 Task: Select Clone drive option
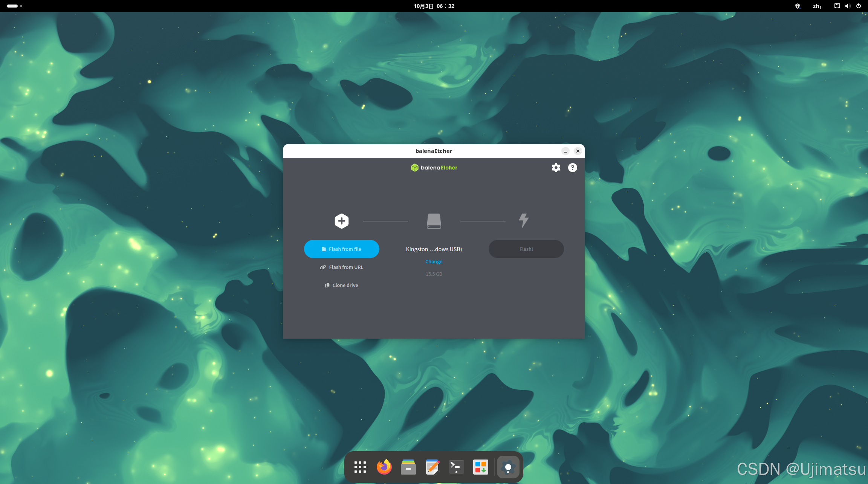[341, 285]
